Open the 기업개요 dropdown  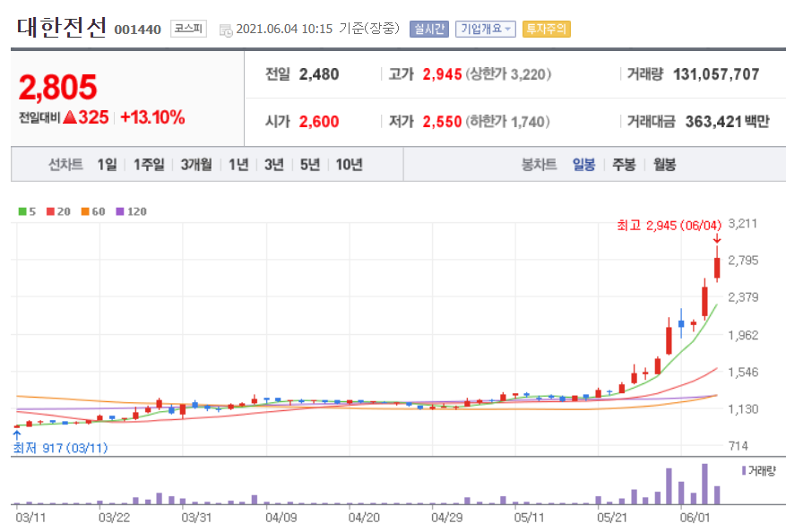[x=486, y=29]
